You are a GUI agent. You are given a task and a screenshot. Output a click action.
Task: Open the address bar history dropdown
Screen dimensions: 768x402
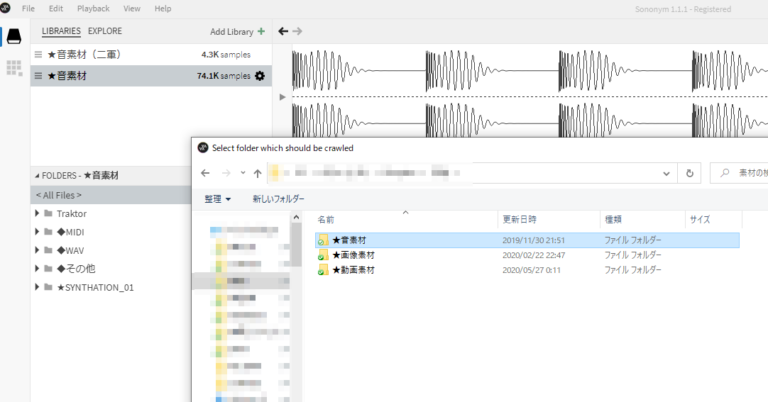pos(666,173)
